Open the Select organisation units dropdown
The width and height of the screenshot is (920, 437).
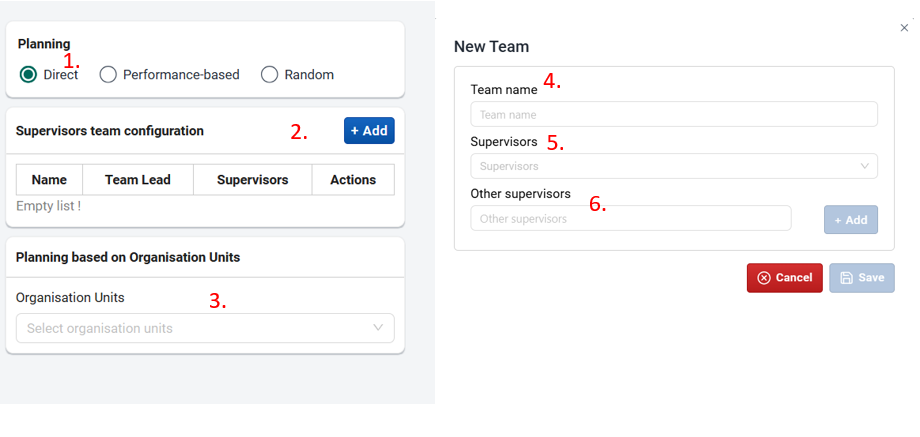coord(205,328)
